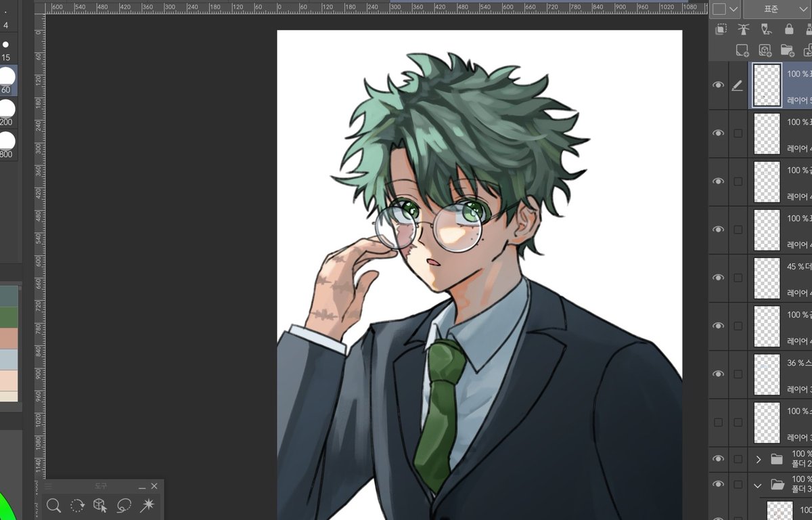The height and width of the screenshot is (520, 812).
Task: Select the Object operation cube tool
Action: pos(100,505)
